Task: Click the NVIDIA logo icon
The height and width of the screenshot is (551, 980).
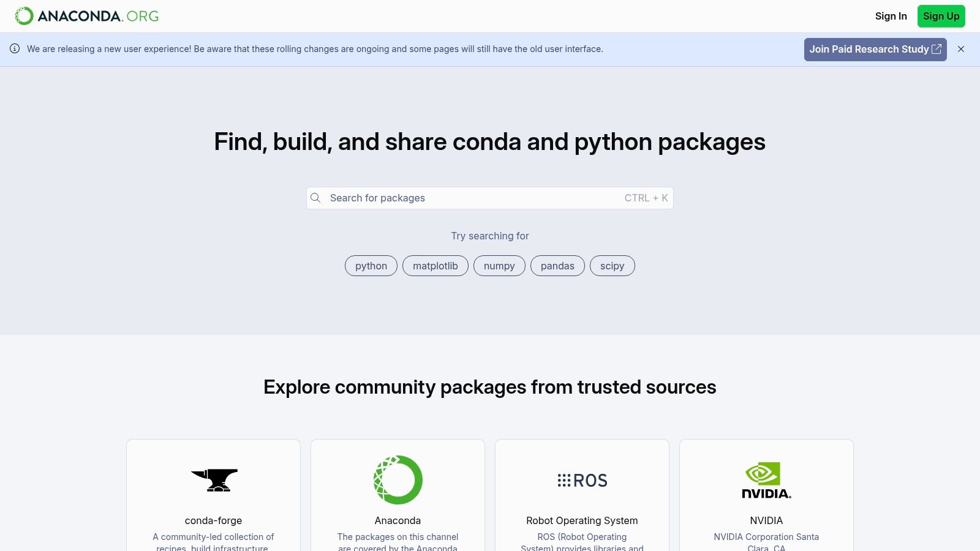Action: coord(766,480)
